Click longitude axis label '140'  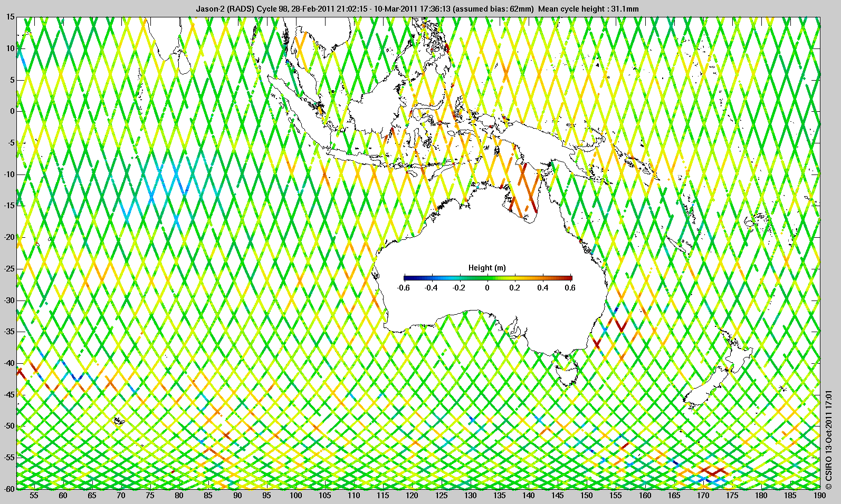pyautogui.click(x=529, y=496)
